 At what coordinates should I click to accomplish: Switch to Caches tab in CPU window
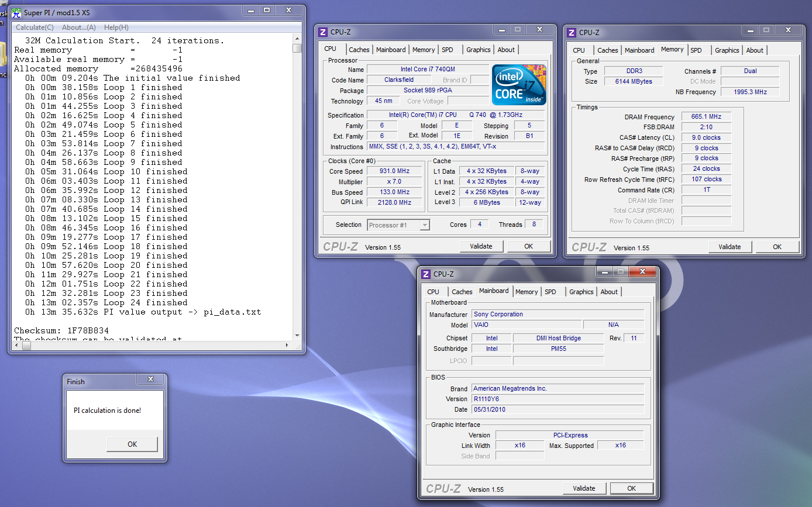point(359,50)
